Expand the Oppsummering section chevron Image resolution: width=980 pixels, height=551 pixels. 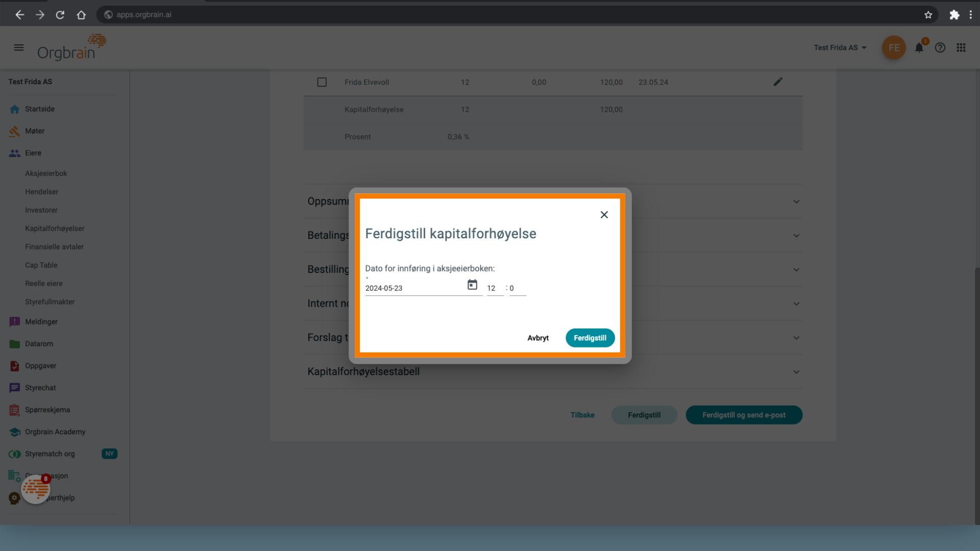tap(796, 202)
